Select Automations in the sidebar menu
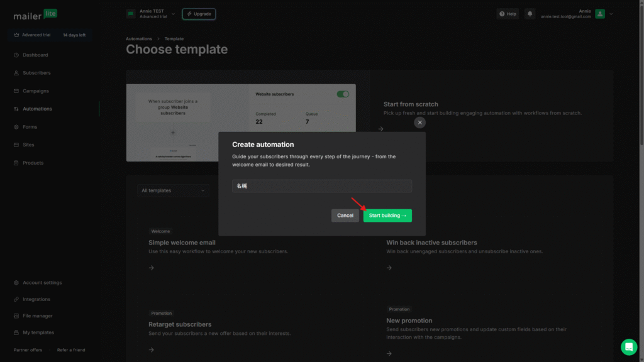This screenshot has width=644, height=362. pos(37,109)
